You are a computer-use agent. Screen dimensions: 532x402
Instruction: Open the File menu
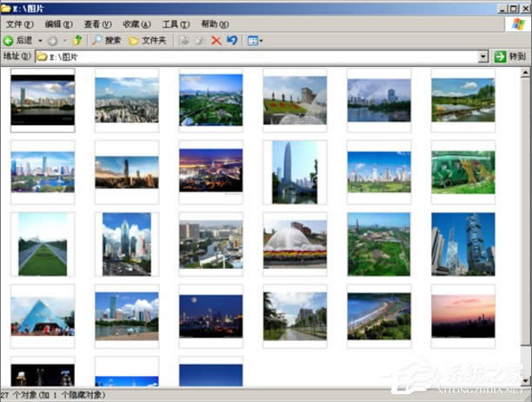[x=19, y=23]
